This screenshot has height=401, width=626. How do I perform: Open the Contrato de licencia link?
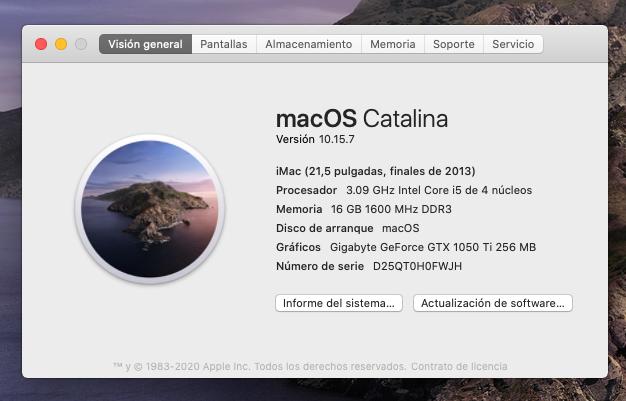click(x=459, y=366)
